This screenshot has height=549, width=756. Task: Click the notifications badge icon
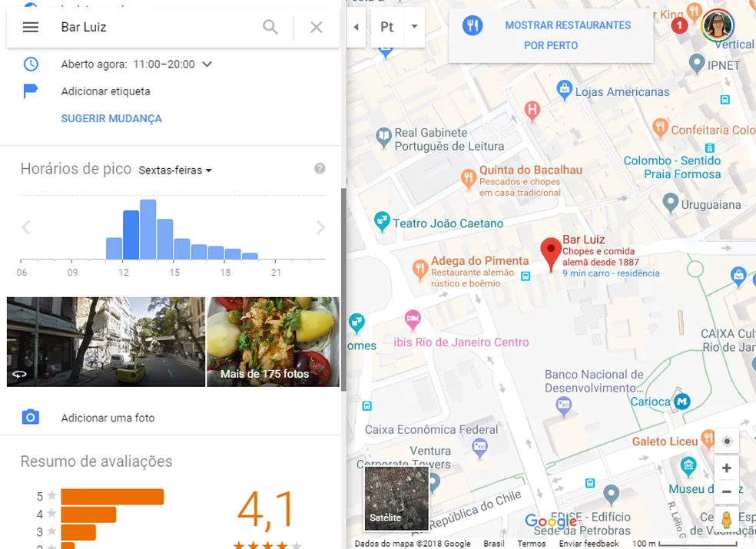679,26
